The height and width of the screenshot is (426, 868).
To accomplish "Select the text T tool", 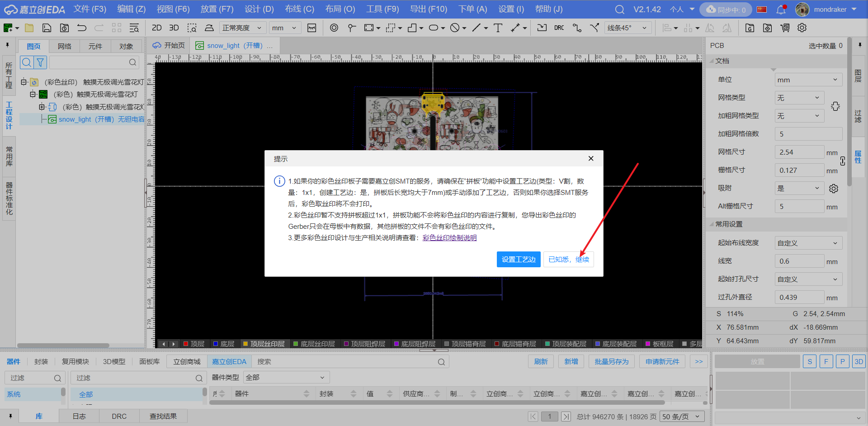I will [x=498, y=28].
